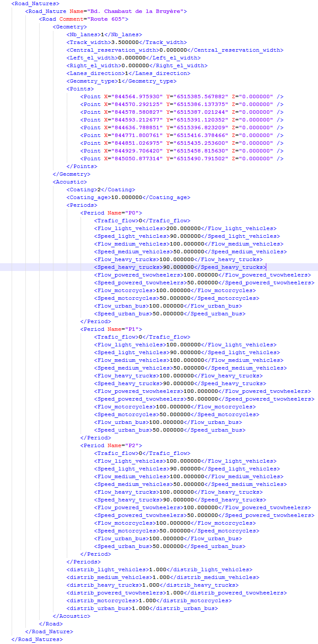This screenshot has height=644, width=318.
Task: Click the closing Periods tag
Action: point(84,562)
